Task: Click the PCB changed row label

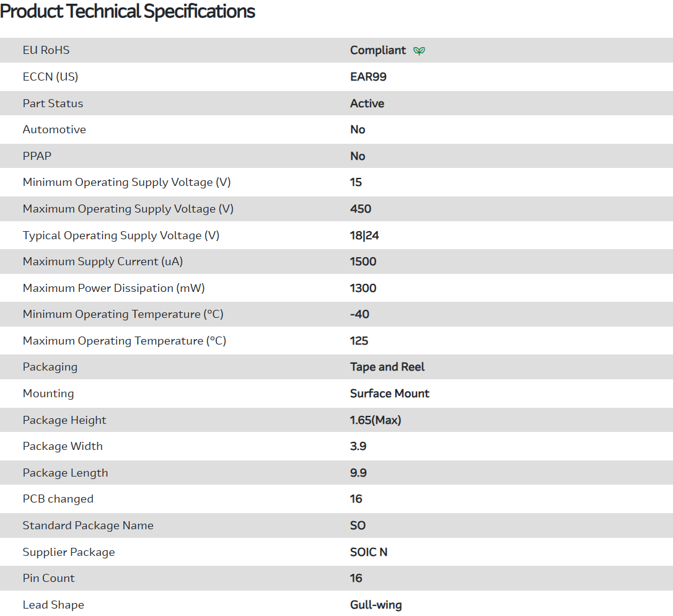Action: tap(58, 499)
